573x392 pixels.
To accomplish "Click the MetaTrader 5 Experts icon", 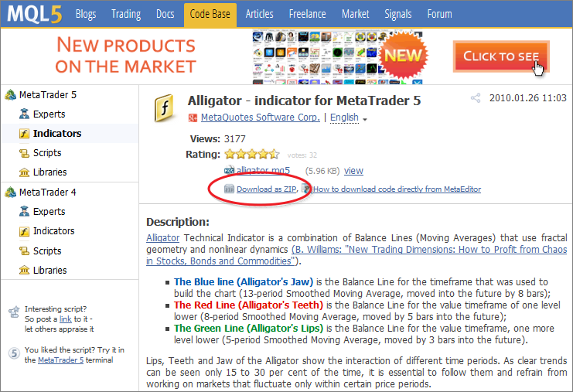I will click(24, 114).
